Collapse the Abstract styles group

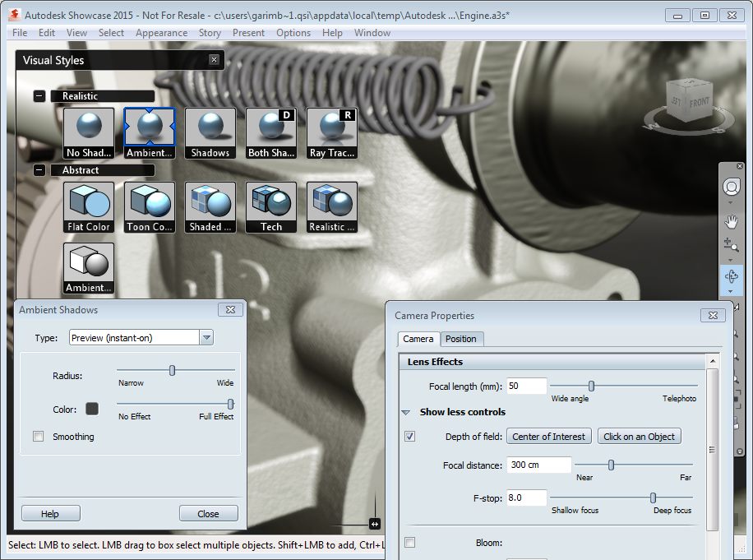pyautogui.click(x=39, y=170)
